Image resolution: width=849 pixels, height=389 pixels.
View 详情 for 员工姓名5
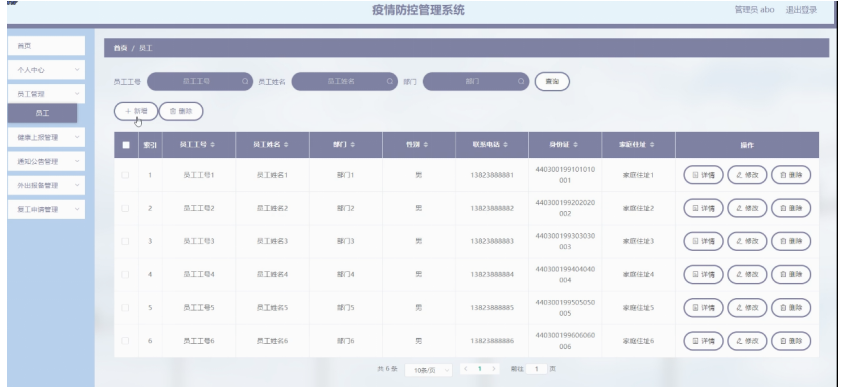pyautogui.click(x=703, y=308)
